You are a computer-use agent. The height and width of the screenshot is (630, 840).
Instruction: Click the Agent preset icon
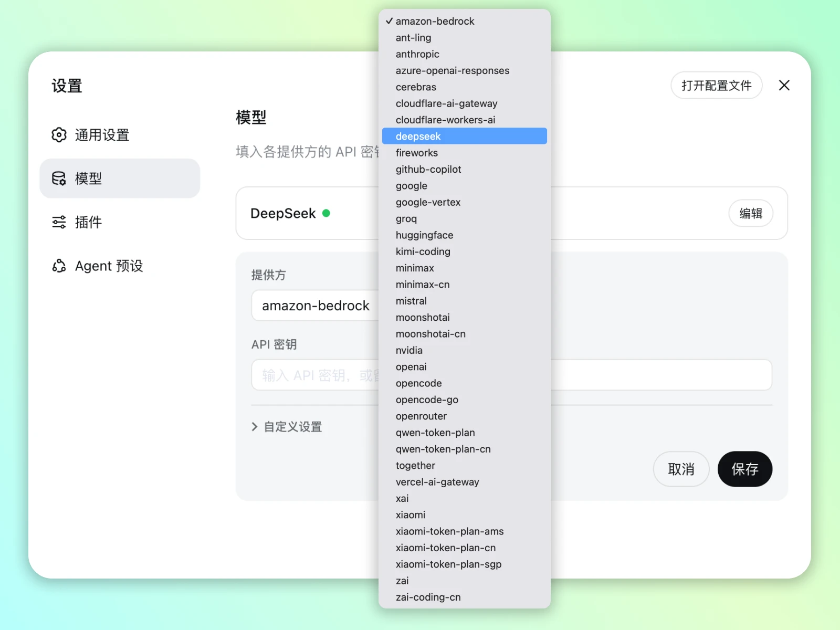pyautogui.click(x=59, y=266)
